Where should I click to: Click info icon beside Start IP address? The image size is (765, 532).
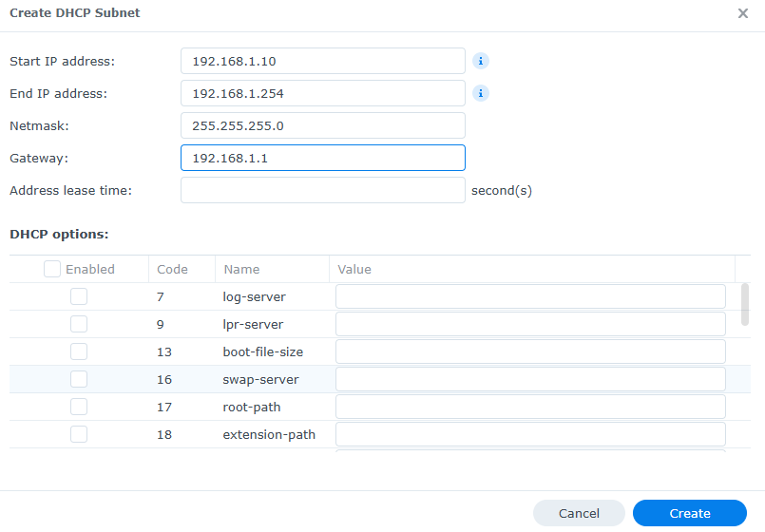481,61
